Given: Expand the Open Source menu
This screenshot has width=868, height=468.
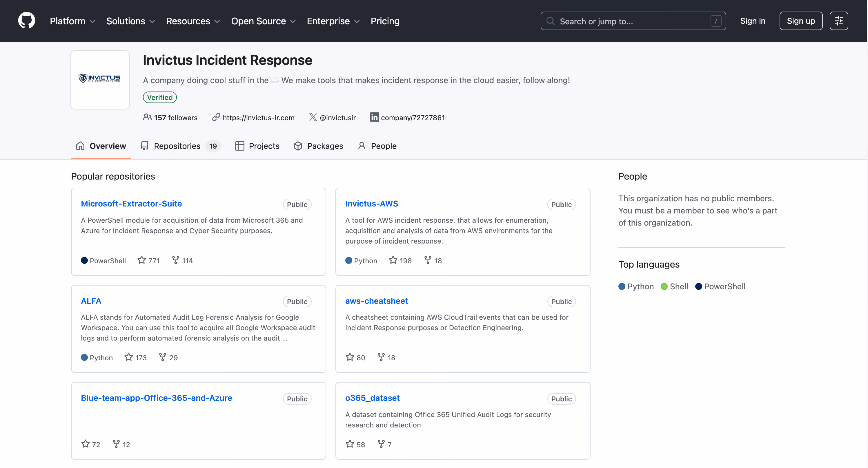Looking at the screenshot, I should point(264,21).
